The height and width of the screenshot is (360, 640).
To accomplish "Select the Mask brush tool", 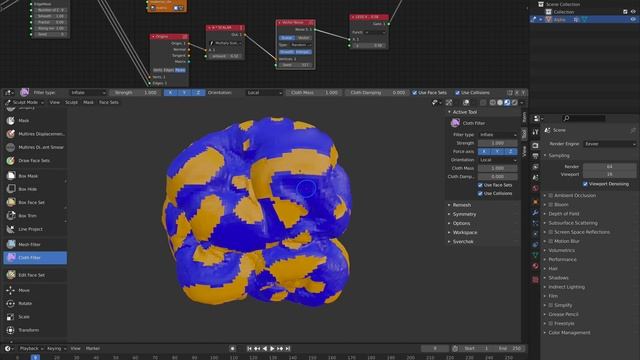I will click(x=35, y=120).
